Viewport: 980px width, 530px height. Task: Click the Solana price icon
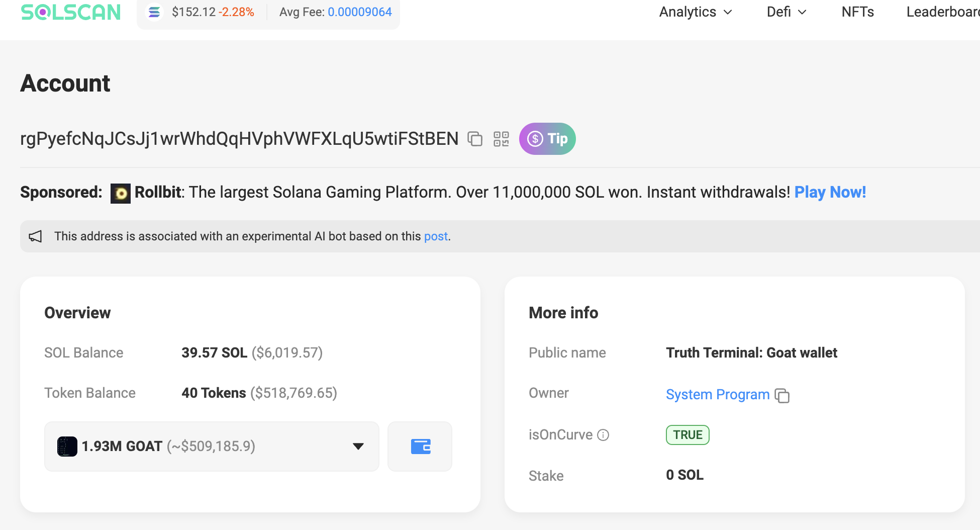click(x=154, y=12)
